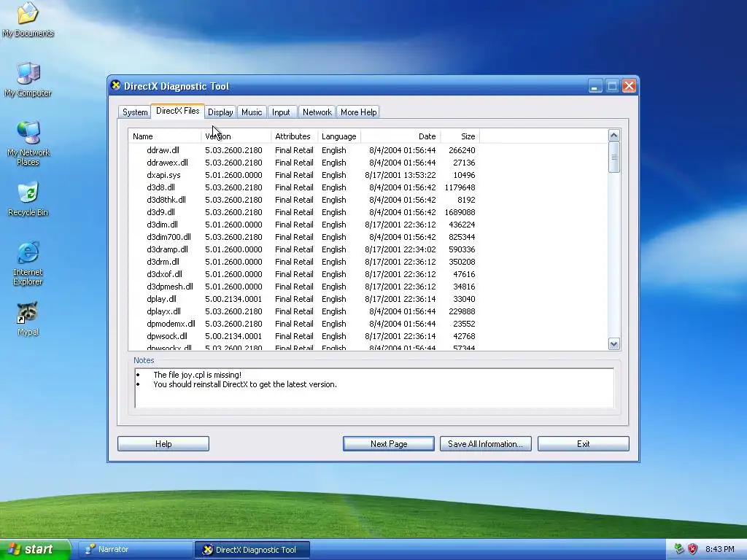Click the Attributes column header

pyautogui.click(x=295, y=136)
